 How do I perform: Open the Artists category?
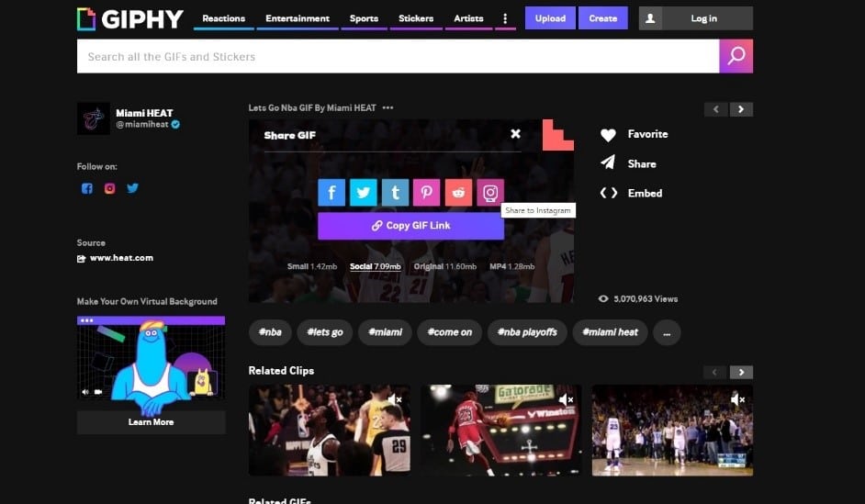tap(468, 18)
